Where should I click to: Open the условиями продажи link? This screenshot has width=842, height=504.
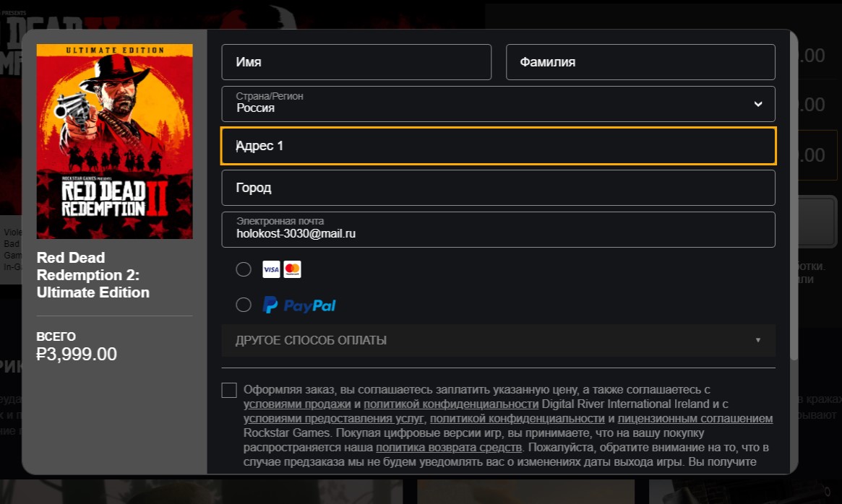tap(297, 404)
